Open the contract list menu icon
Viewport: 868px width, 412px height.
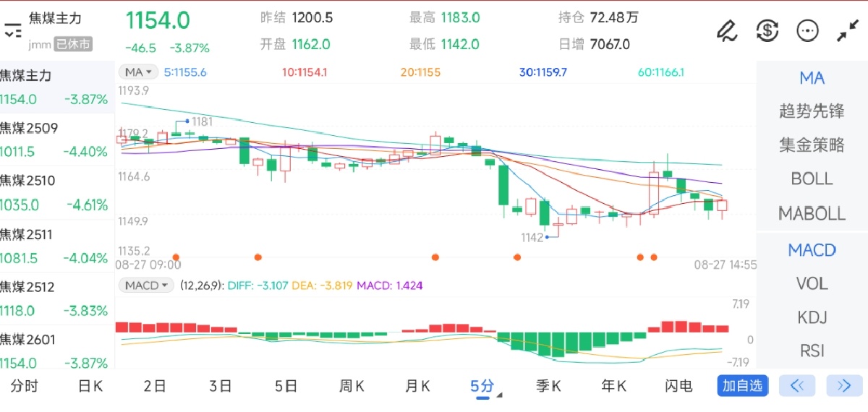pyautogui.click(x=12, y=30)
